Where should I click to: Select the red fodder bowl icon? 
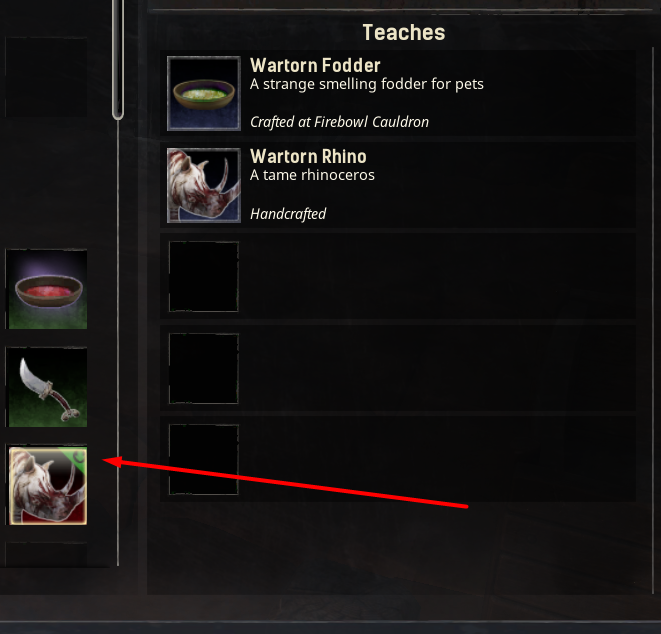(48, 289)
